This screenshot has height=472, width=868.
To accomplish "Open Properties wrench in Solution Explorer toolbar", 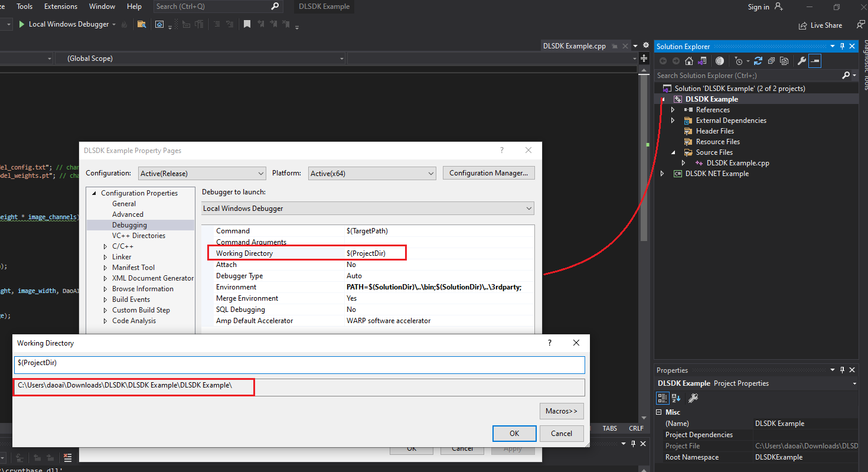I will click(801, 61).
